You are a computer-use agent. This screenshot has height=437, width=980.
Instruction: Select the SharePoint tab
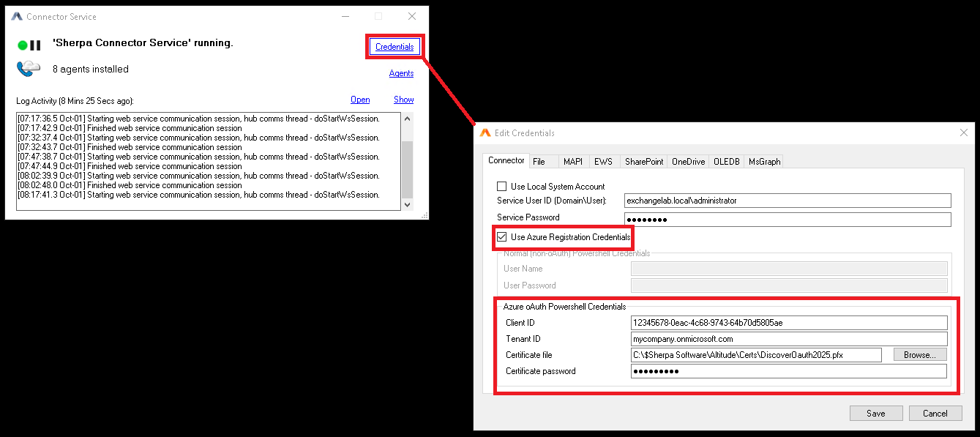(x=644, y=162)
